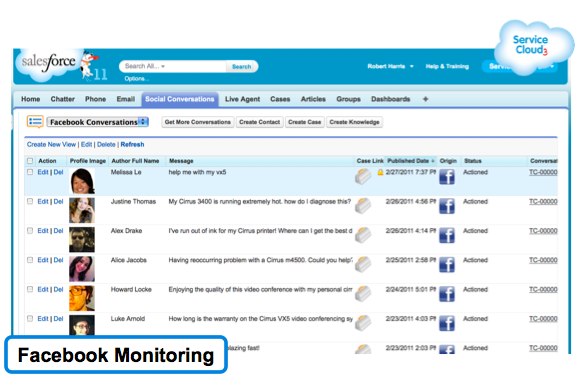Viewport: 578px width, 392px height.
Task: Click case link icon in Luke Arnold row
Action: point(363,323)
